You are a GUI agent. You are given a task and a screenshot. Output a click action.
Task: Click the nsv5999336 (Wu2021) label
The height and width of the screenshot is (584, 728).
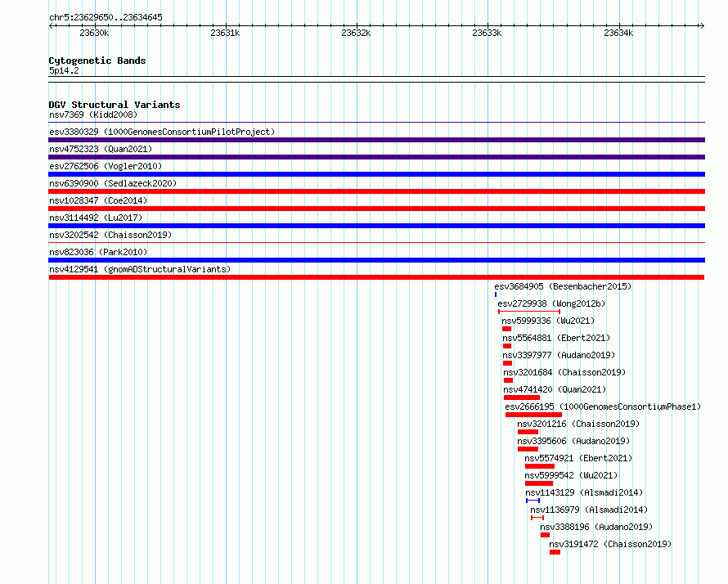click(x=548, y=321)
